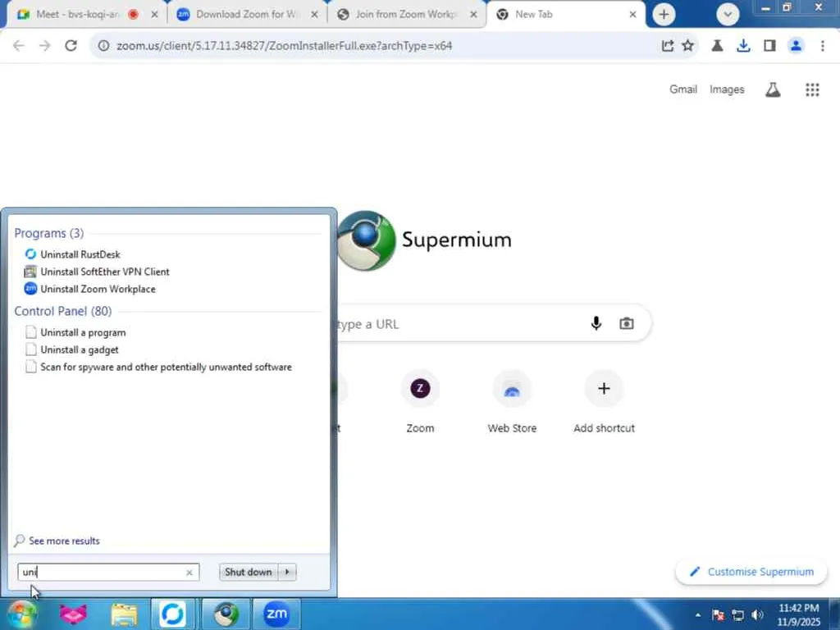Open the Action Center flag tray icon

coord(719,615)
